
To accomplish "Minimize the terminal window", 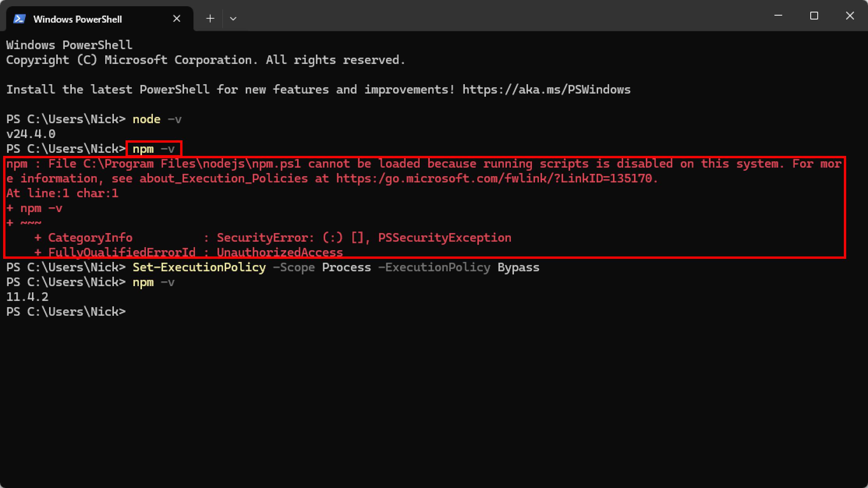I will pos(778,16).
